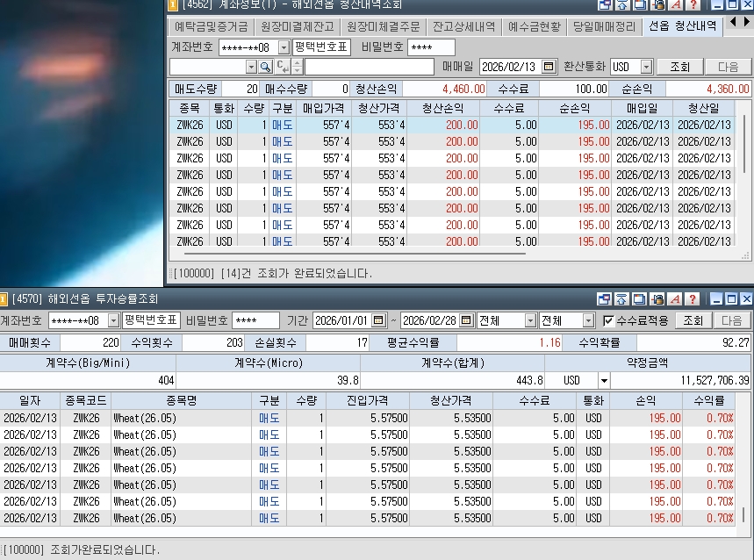Select the 선옵 청산내역 tab

[x=682, y=26]
